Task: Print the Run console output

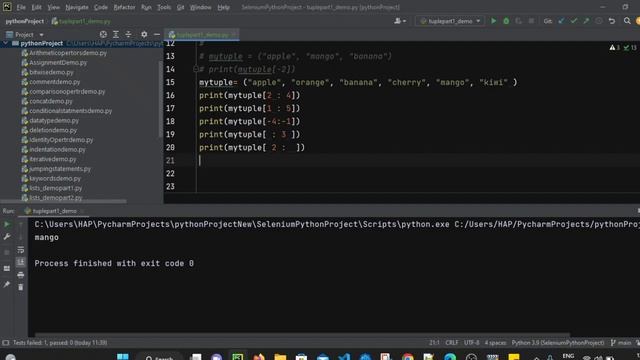Action: click(20, 275)
